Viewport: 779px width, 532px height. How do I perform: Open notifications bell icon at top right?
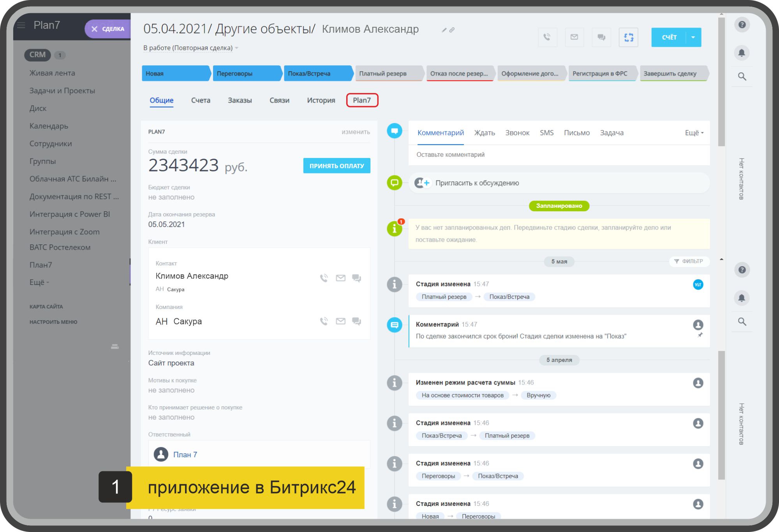tap(742, 53)
